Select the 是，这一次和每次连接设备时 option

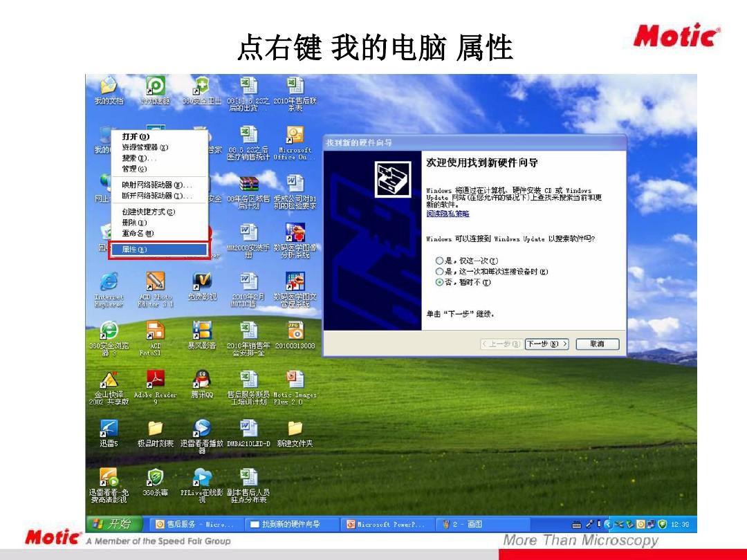point(439,272)
